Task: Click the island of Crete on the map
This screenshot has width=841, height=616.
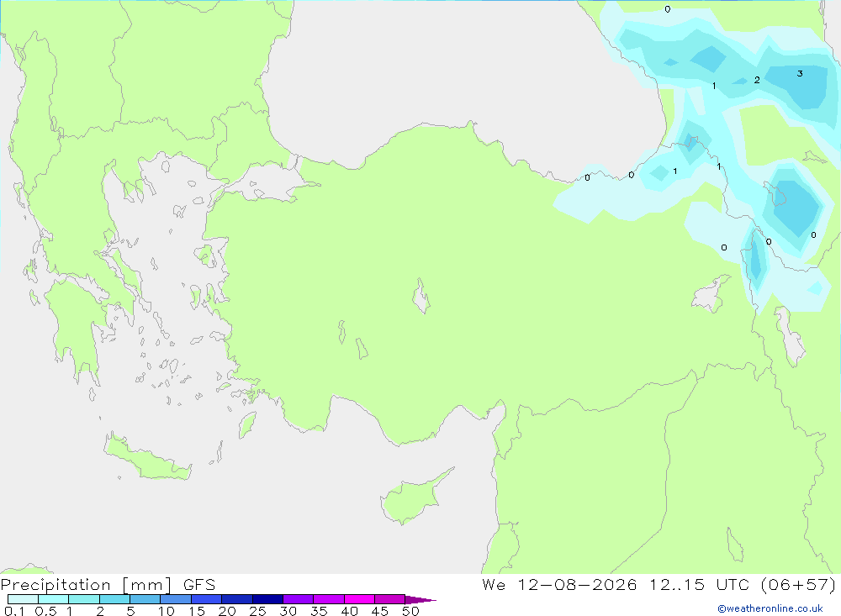Action: (x=146, y=457)
